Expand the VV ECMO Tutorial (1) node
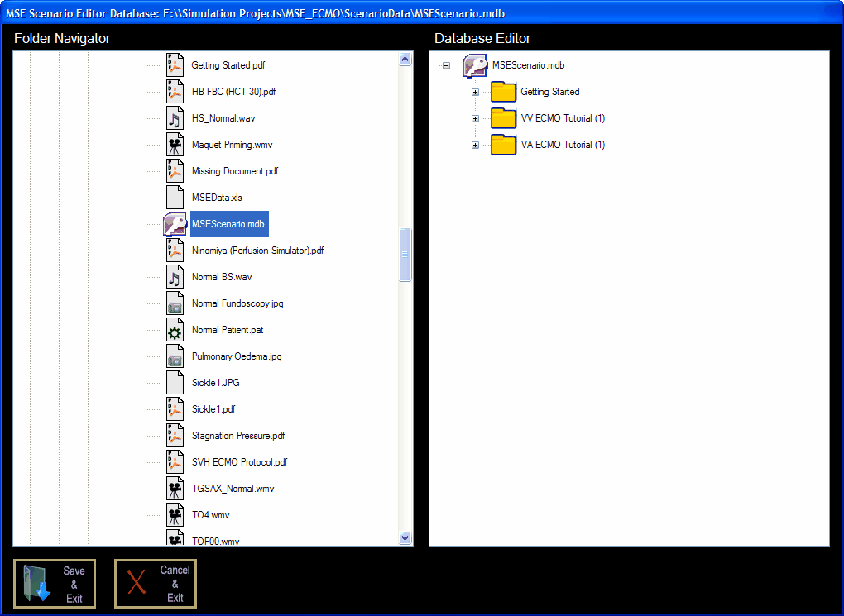 point(475,118)
